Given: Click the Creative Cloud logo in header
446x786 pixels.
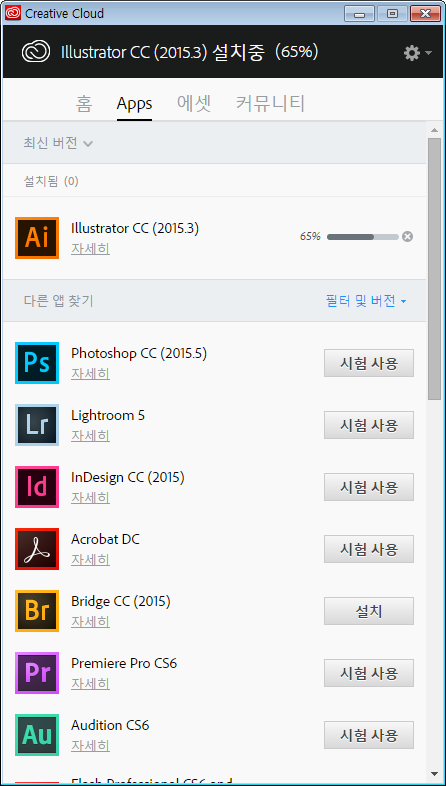Looking at the screenshot, I should pyautogui.click(x=36, y=52).
